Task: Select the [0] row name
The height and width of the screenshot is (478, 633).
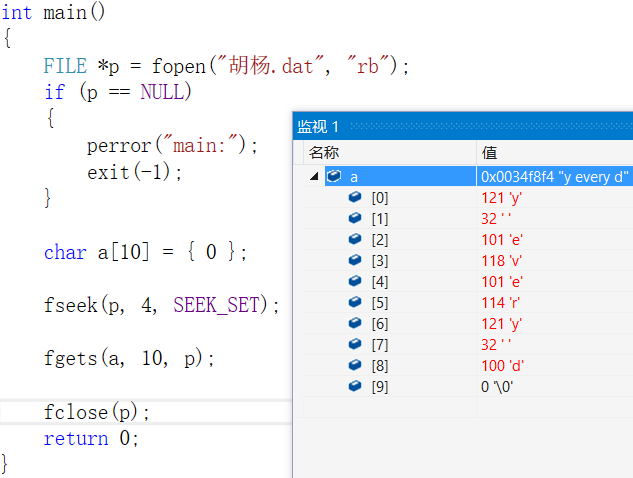Action: point(380,198)
